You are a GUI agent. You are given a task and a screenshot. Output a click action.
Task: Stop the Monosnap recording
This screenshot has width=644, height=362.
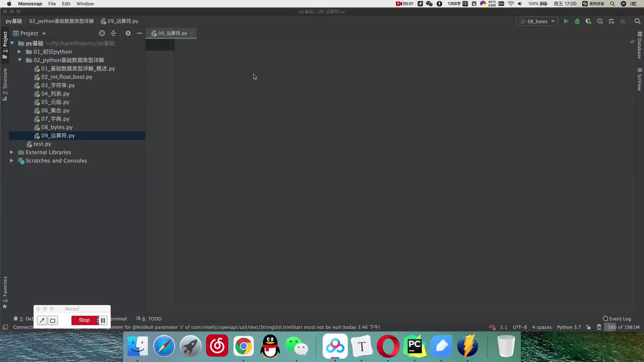(x=84, y=320)
